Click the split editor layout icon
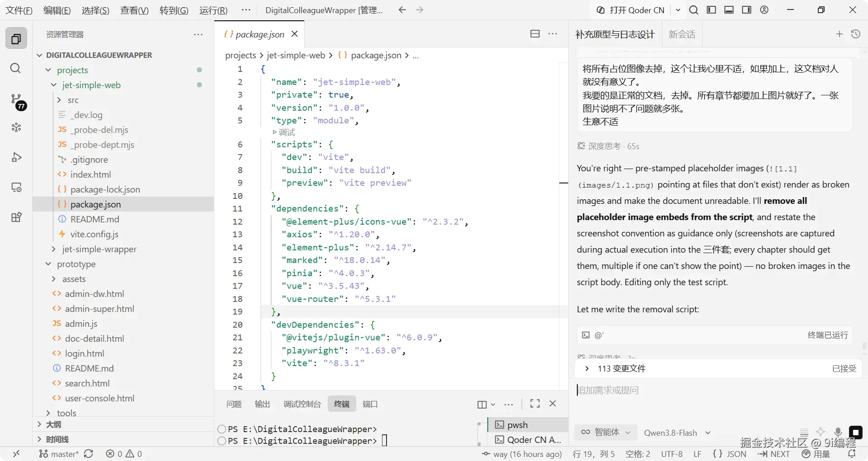The image size is (868, 461). point(535,34)
